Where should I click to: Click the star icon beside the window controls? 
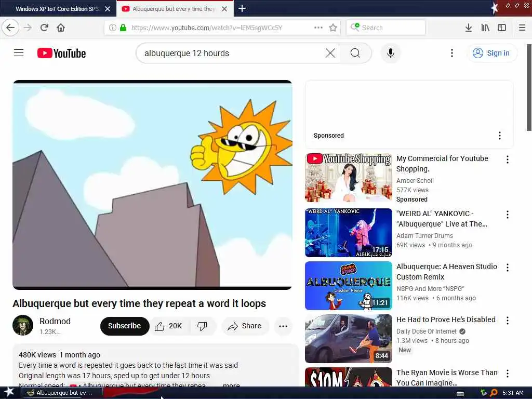coord(495,7)
